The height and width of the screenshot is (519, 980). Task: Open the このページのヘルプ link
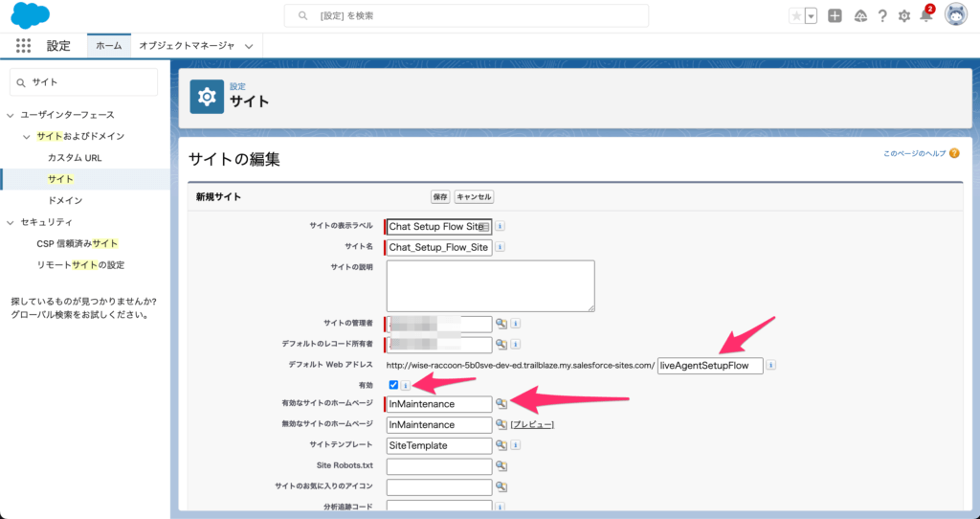[914, 153]
